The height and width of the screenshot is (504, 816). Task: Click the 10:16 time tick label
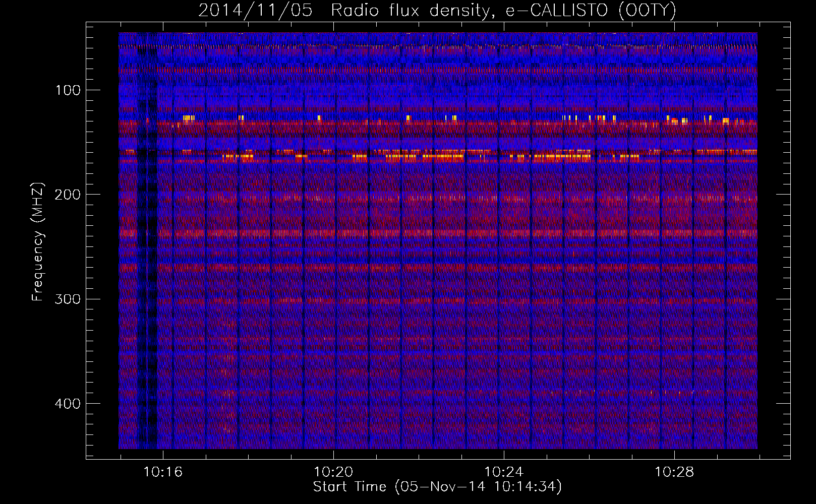coord(163,472)
